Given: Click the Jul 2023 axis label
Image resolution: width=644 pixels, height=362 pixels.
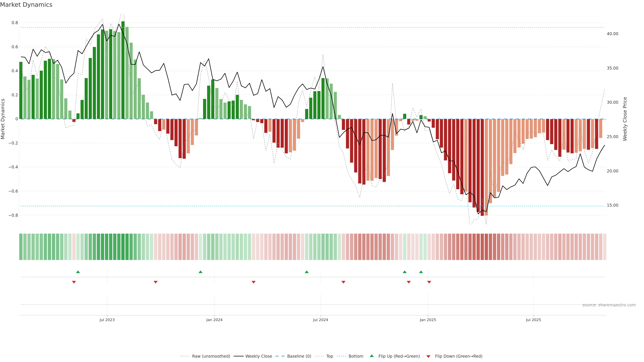Looking at the screenshot, I should [x=107, y=320].
